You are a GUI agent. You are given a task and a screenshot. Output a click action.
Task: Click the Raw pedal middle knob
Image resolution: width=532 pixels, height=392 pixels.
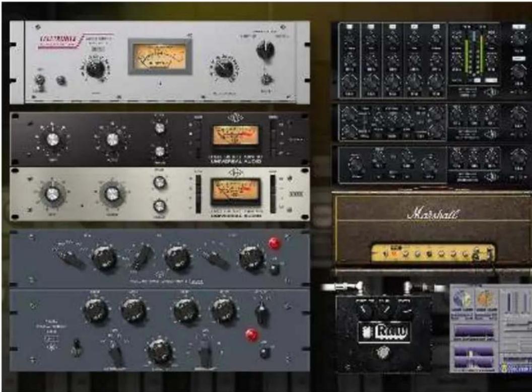tap(384, 308)
